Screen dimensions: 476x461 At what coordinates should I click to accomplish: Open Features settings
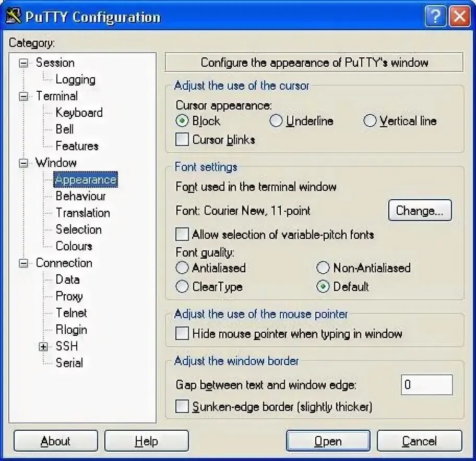point(77,146)
